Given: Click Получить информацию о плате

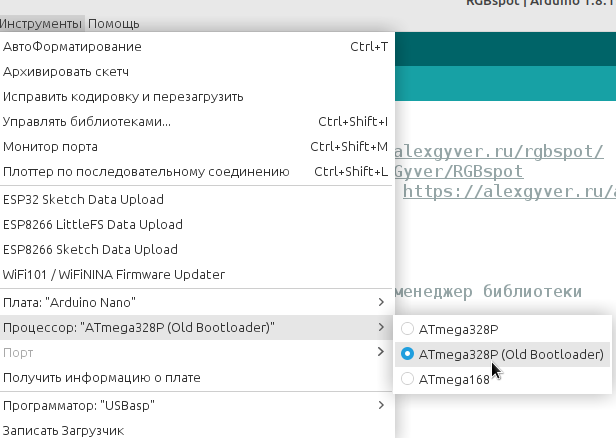Looking at the screenshot, I should click(x=196, y=378).
